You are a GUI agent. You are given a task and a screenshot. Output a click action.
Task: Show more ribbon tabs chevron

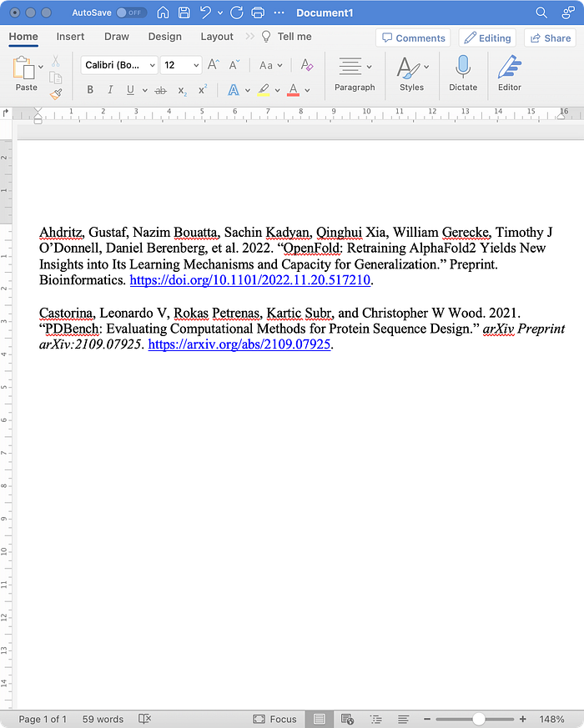(x=250, y=36)
